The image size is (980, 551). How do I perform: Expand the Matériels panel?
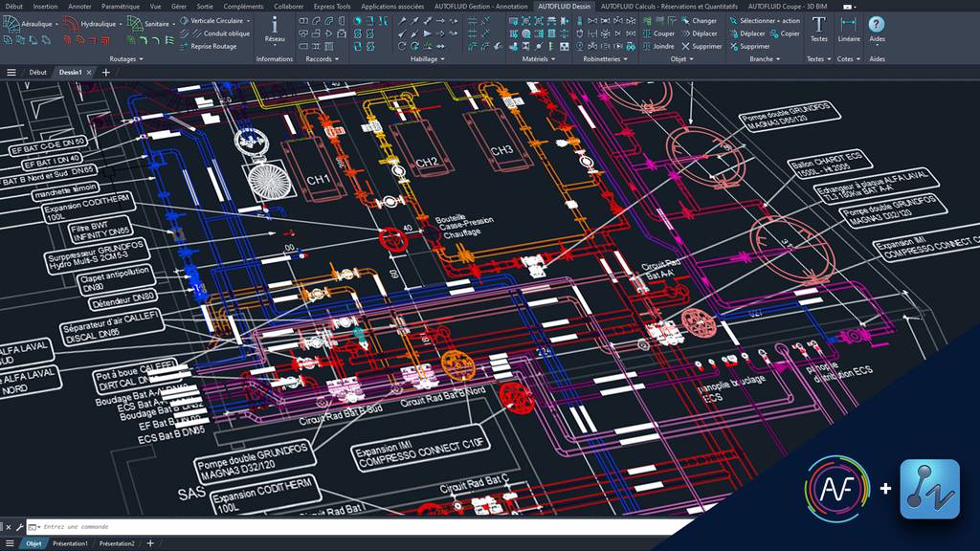click(x=539, y=59)
